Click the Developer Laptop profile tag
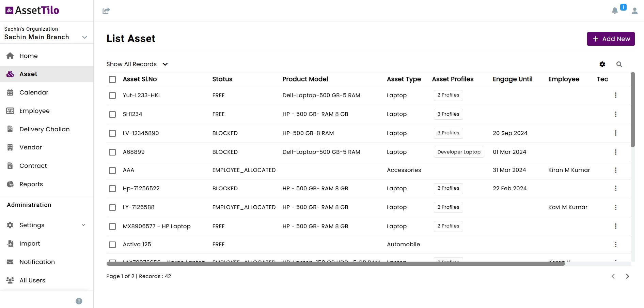Viewport: 644px width, 308px height. (x=459, y=152)
